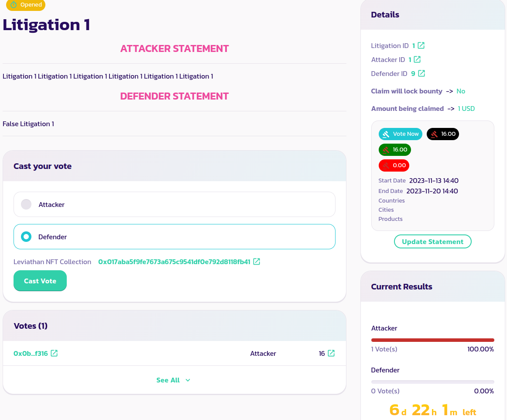Image resolution: width=507 pixels, height=420 pixels.
Task: Open Attacker ID external link icon
Action: (417, 59)
